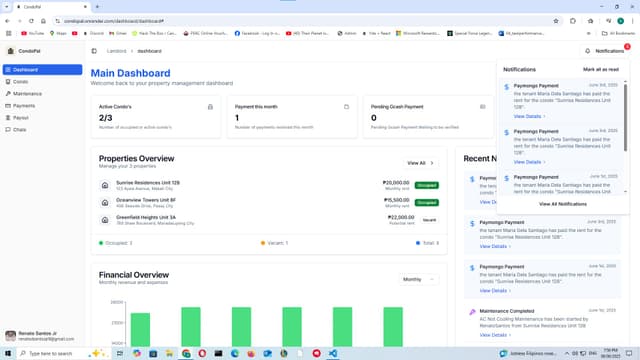Image resolution: width=640 pixels, height=360 pixels.
Task: Click the Renato Santos Jr profile avatar
Action: click(11, 336)
